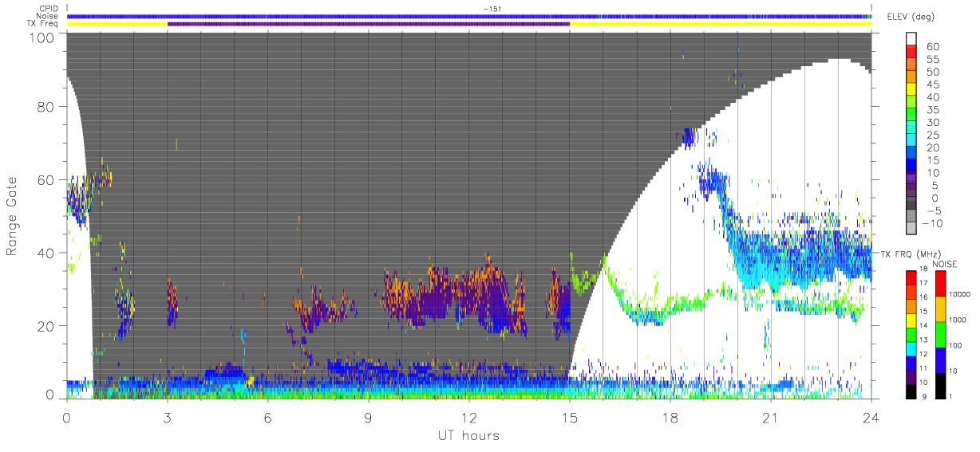Select the green noise legend swatch
980x452 pixels.
pos(939,334)
